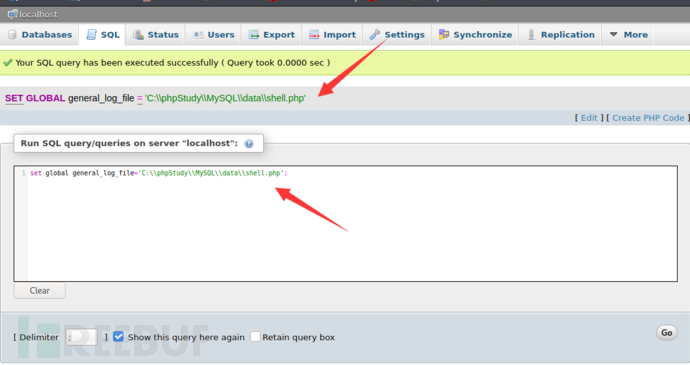
Task: Click the SQL tab icon
Action: click(92, 35)
